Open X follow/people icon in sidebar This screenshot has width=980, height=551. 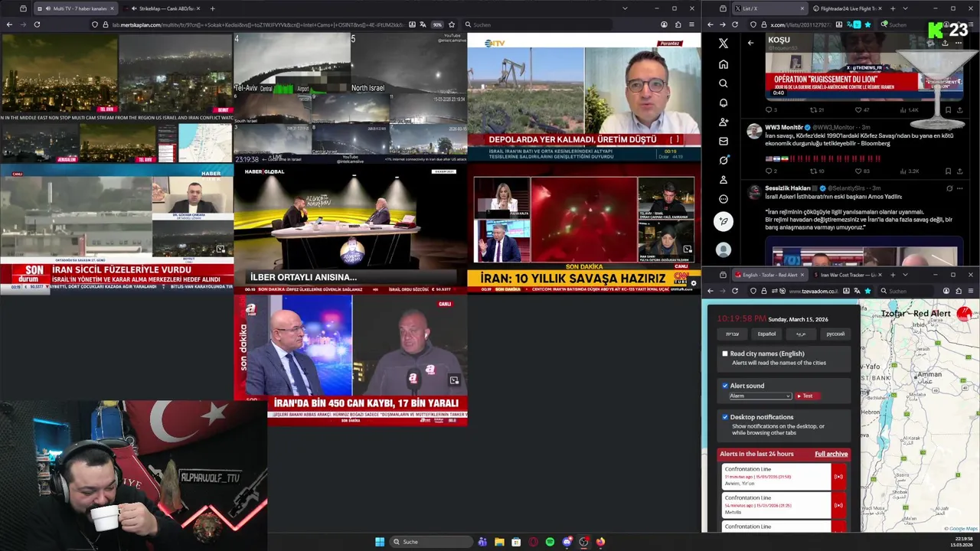click(724, 122)
